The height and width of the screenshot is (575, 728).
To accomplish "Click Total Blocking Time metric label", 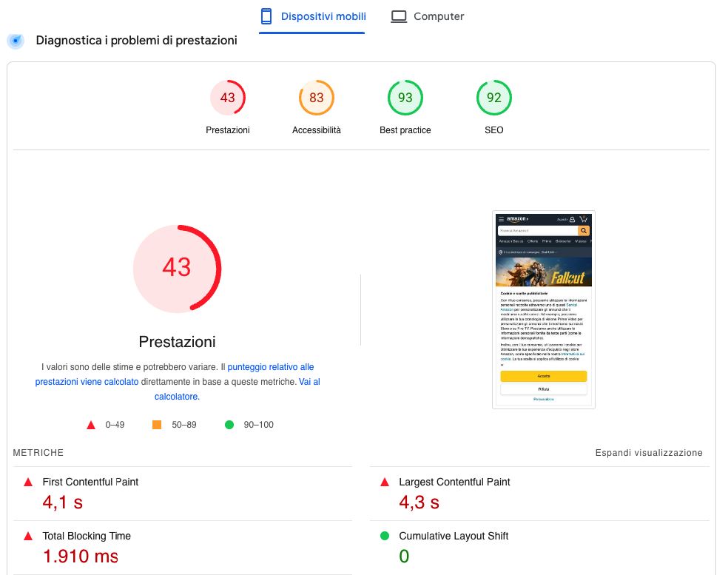I will (87, 536).
